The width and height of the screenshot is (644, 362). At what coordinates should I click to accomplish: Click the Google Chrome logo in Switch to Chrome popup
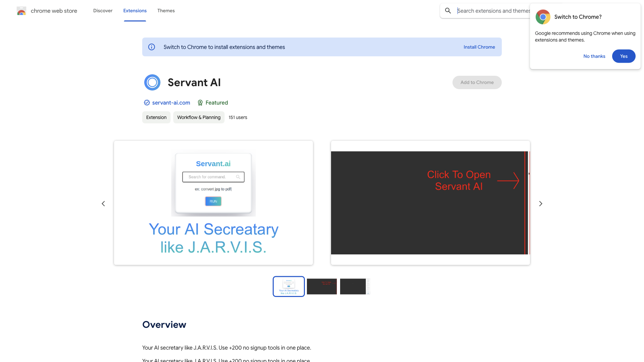(542, 17)
